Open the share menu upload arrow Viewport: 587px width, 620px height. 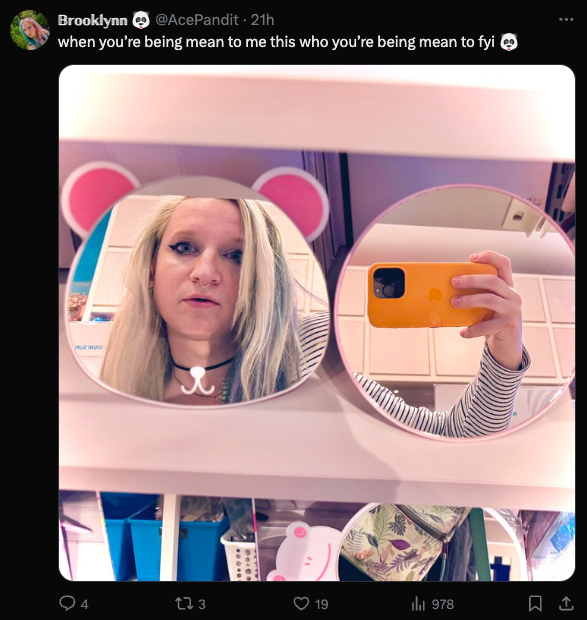tap(566, 603)
